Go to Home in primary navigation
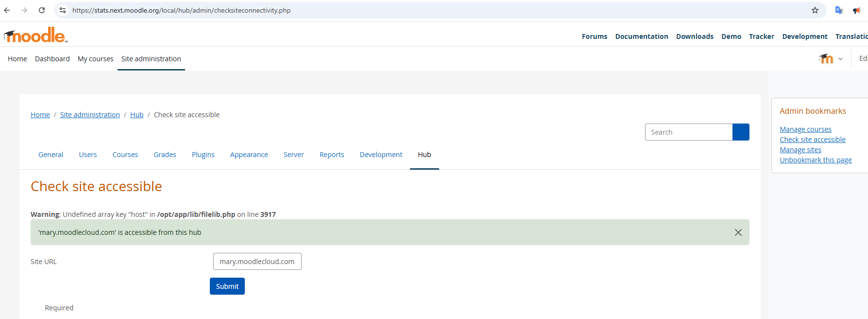 (17, 59)
